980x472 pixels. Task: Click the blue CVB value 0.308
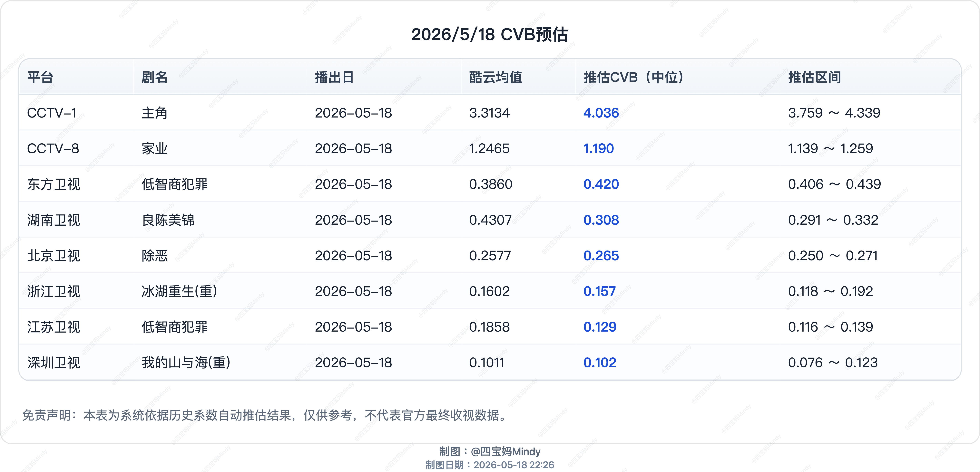tap(601, 220)
